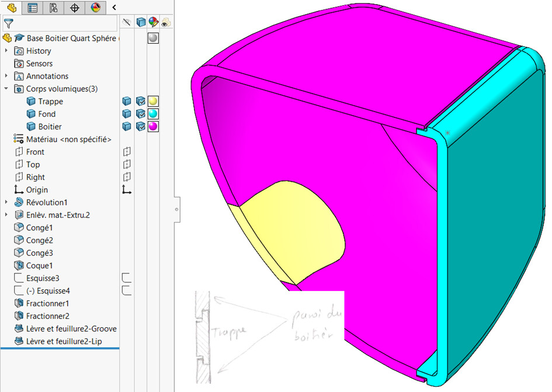Open the DisplayManager color sphere tab
This screenshot has height=392, width=552.
pos(95,8)
